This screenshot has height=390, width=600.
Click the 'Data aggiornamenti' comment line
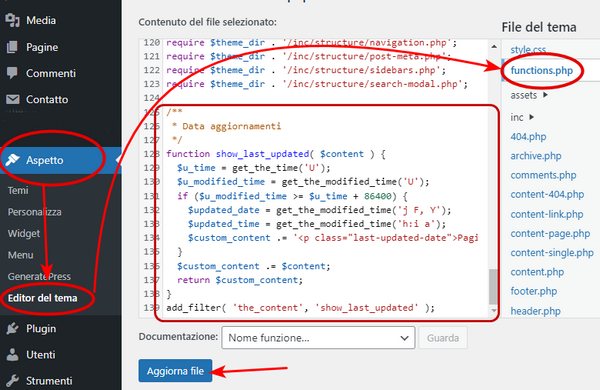click(x=227, y=126)
